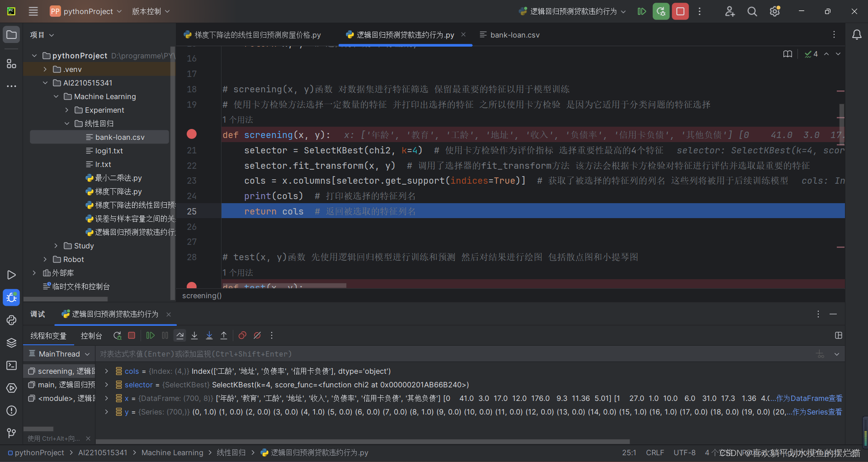Open the Services tool window
Screen dimensions: 868x462
point(12,388)
